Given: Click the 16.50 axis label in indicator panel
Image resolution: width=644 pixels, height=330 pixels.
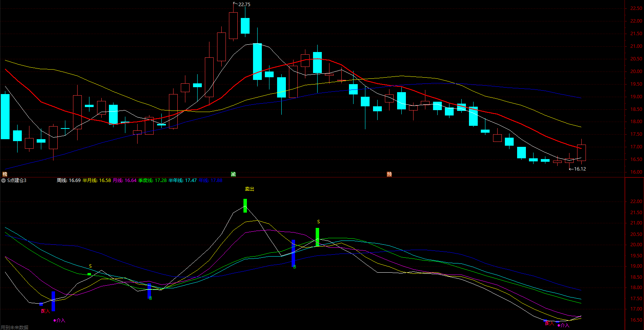Looking at the screenshot, I should [x=636, y=320].
